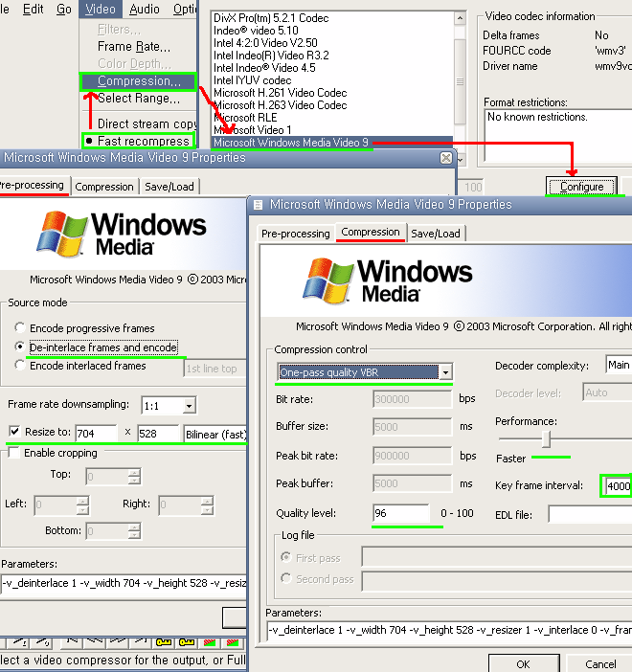Click OK in the Properties dialog
The height and width of the screenshot is (672, 632).
(524, 663)
